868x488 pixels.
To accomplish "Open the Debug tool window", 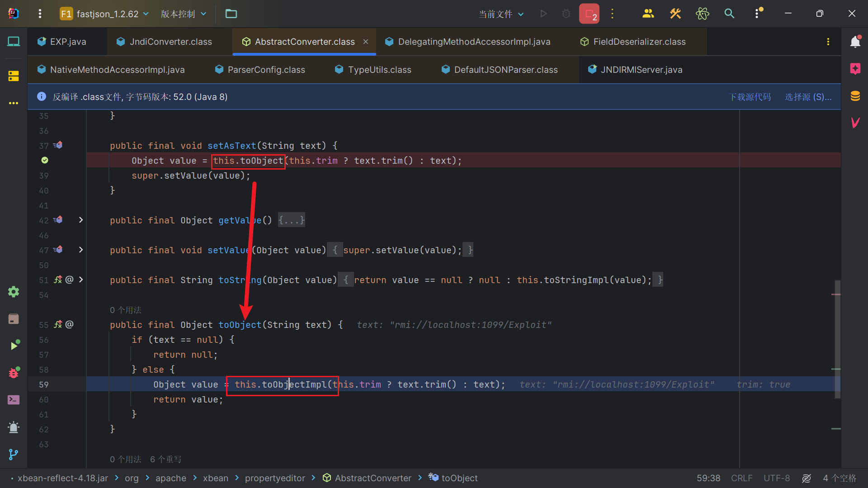I will [14, 373].
